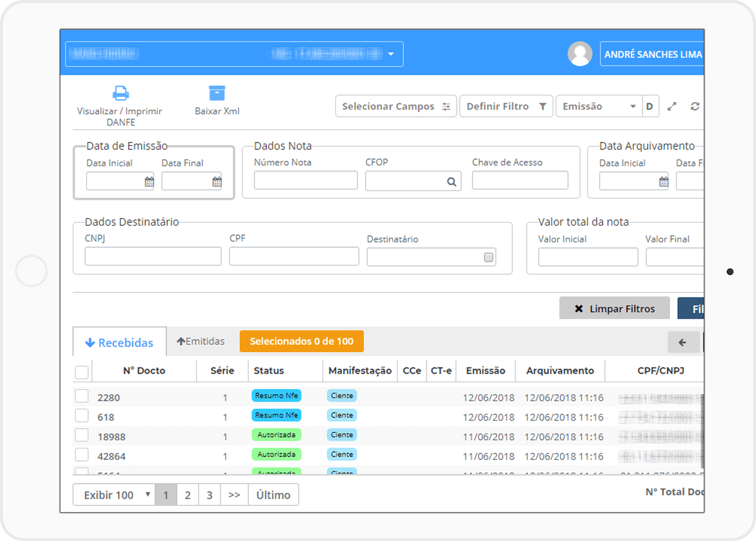Image resolution: width=756 pixels, height=541 pixels.
Task: Click the Valor Inicial input field
Action: pos(588,257)
